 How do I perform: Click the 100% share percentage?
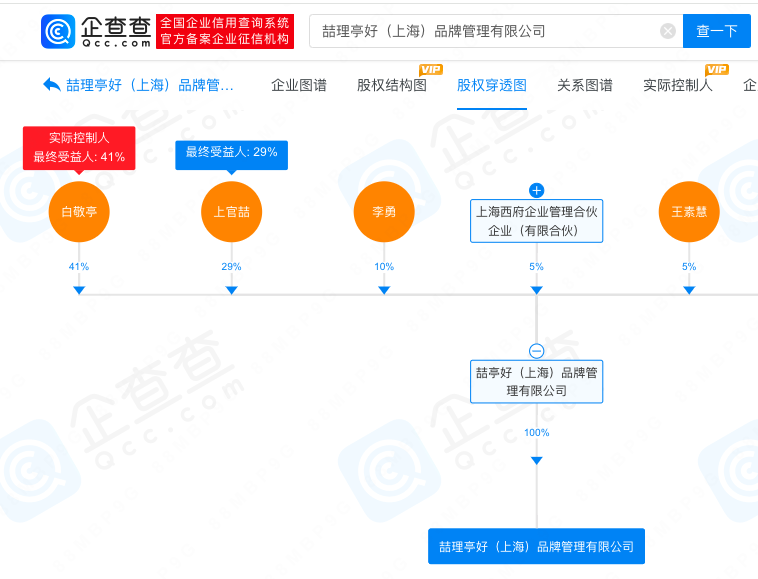(537, 433)
